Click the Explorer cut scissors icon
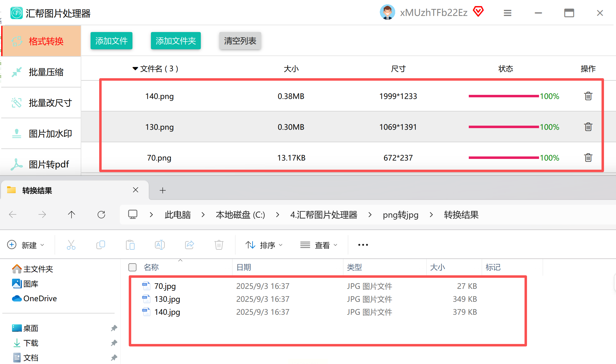Image resolution: width=616 pixels, height=364 pixels. click(x=71, y=245)
